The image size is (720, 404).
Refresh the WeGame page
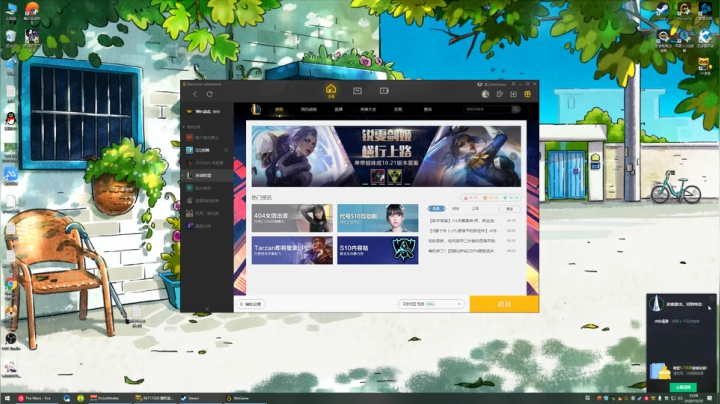tap(209, 94)
